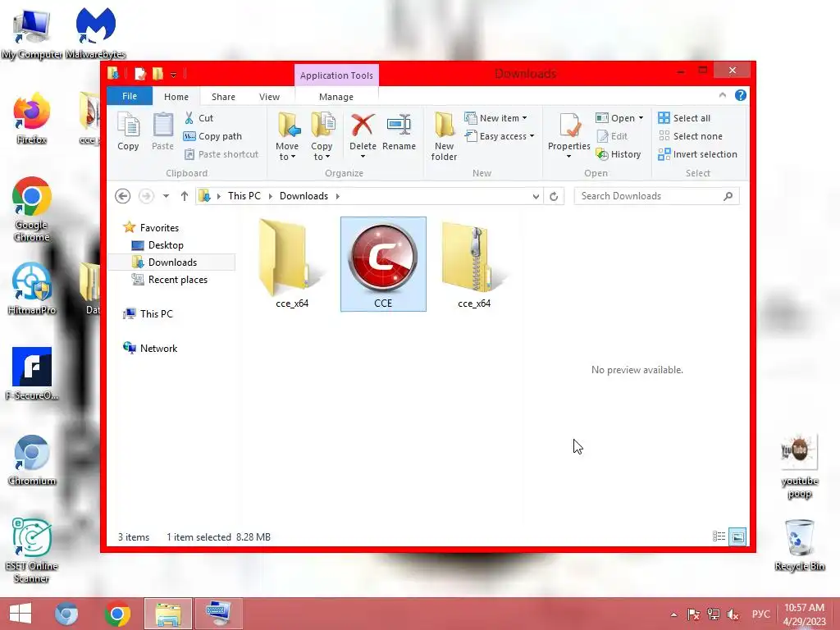Switch to the View ribbon tab
The height and width of the screenshot is (630, 840).
pyautogui.click(x=269, y=97)
